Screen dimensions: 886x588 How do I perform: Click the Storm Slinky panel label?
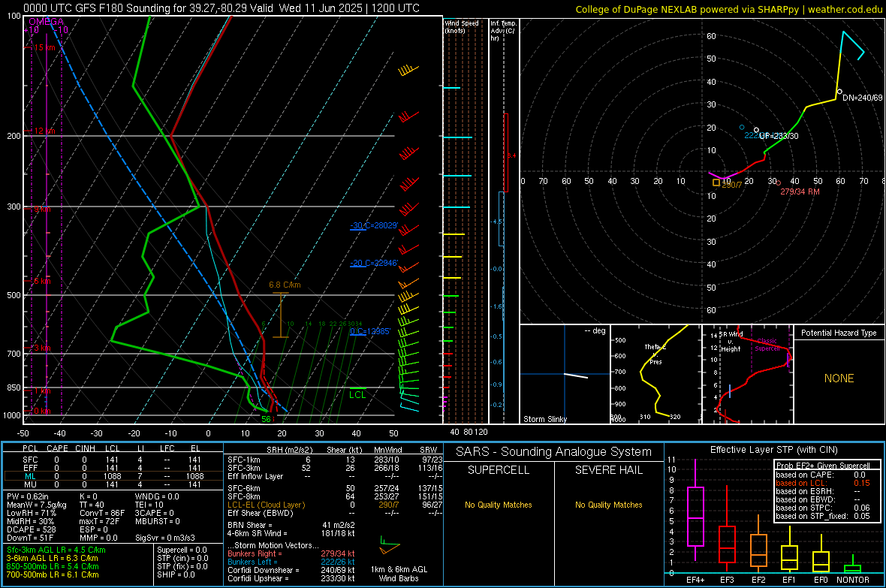click(x=545, y=419)
